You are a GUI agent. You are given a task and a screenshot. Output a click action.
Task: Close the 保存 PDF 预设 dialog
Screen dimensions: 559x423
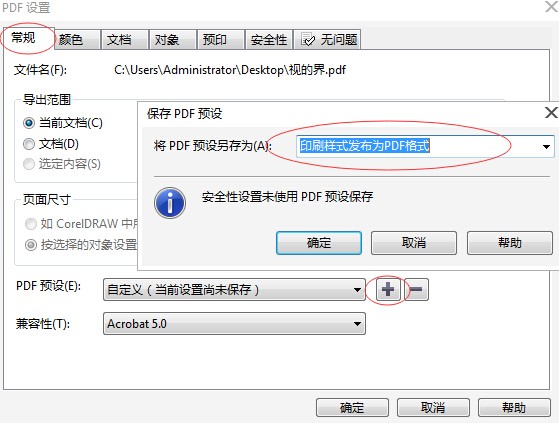551,113
